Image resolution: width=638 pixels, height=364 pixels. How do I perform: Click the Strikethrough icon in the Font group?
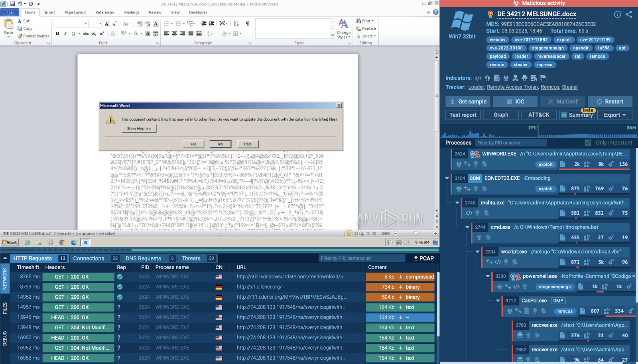[86, 34]
